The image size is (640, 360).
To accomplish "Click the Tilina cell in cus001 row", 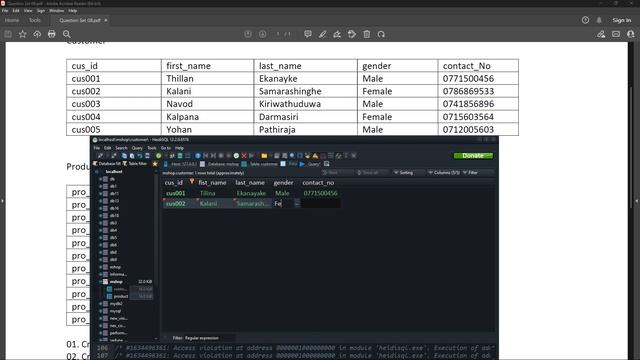I will click(x=208, y=193).
